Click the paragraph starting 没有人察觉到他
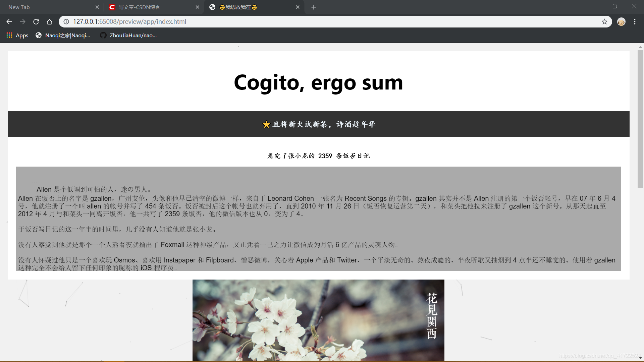 click(209, 245)
